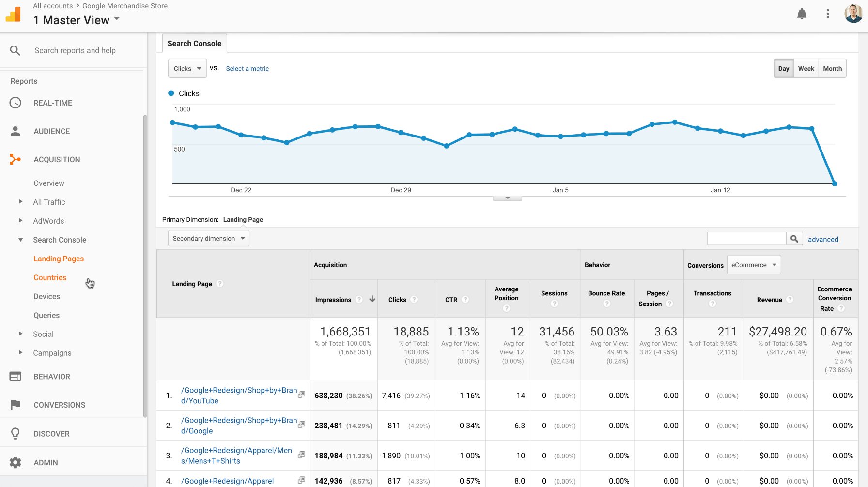This screenshot has width=868, height=487.
Task: Click the Google Analytics logo
Action: [x=13, y=15]
